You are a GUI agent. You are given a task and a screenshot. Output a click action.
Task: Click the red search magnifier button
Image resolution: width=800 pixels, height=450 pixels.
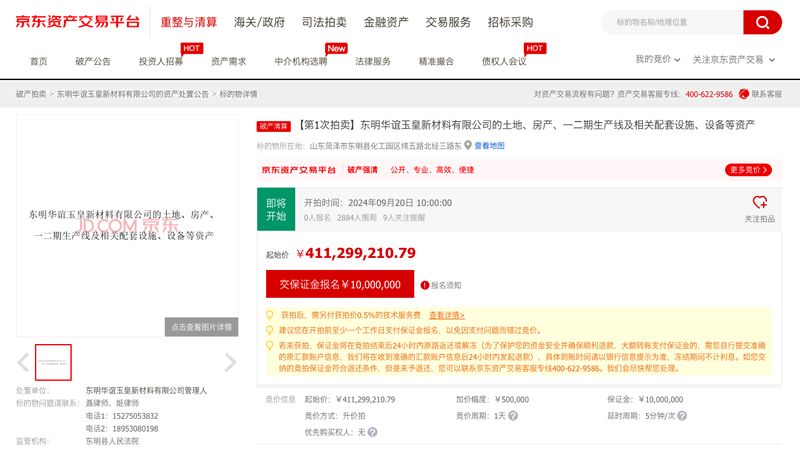click(762, 22)
